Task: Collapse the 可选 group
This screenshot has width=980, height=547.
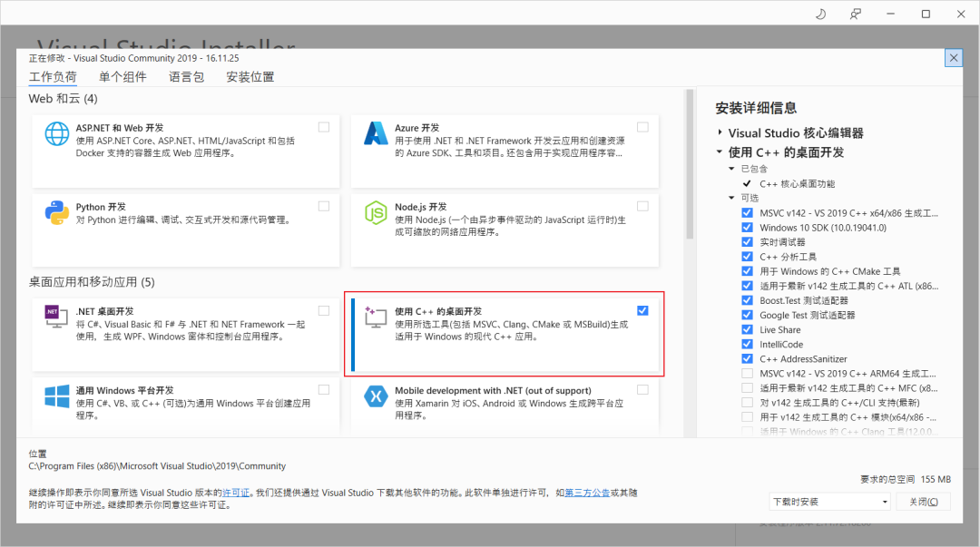Action: coord(732,198)
